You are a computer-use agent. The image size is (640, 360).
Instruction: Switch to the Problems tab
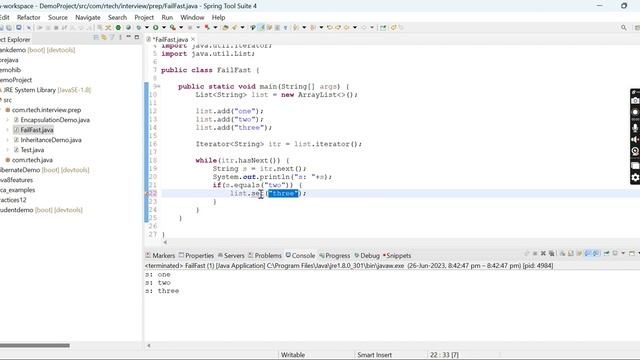coord(265,256)
